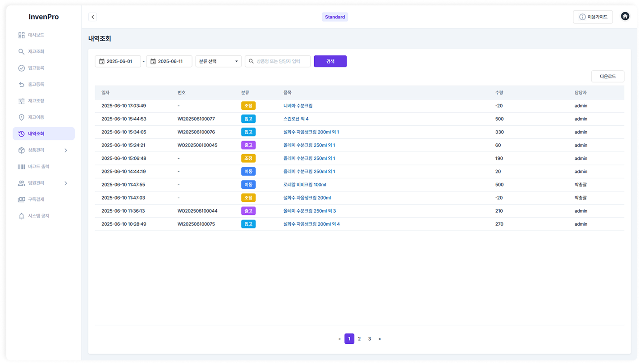Open the 로레알 비비크림 100ml link
This screenshot has width=640, height=364.
pyautogui.click(x=305, y=185)
